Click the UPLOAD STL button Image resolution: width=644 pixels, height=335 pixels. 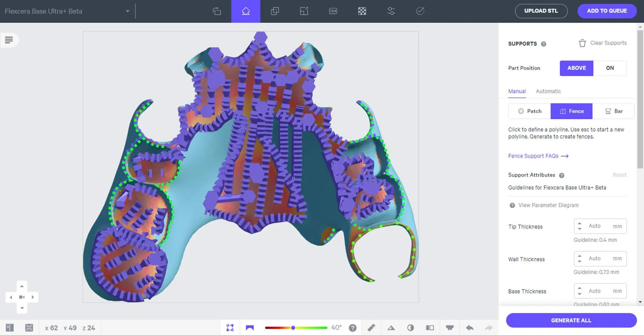[x=541, y=11]
